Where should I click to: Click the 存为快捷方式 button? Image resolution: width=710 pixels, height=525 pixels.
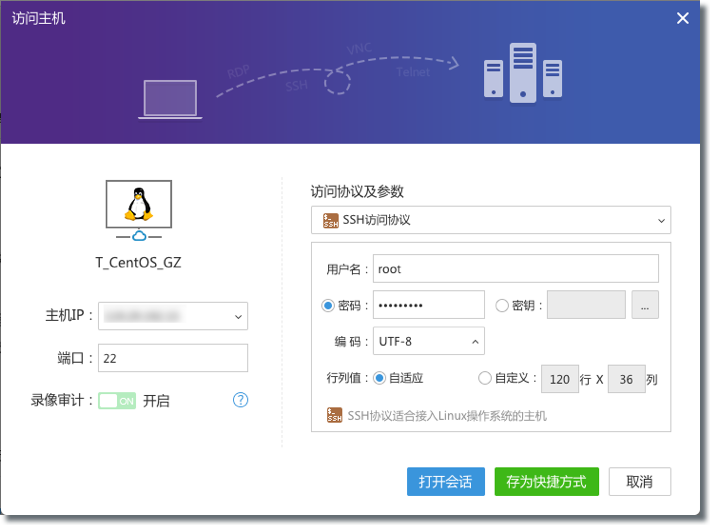(546, 481)
